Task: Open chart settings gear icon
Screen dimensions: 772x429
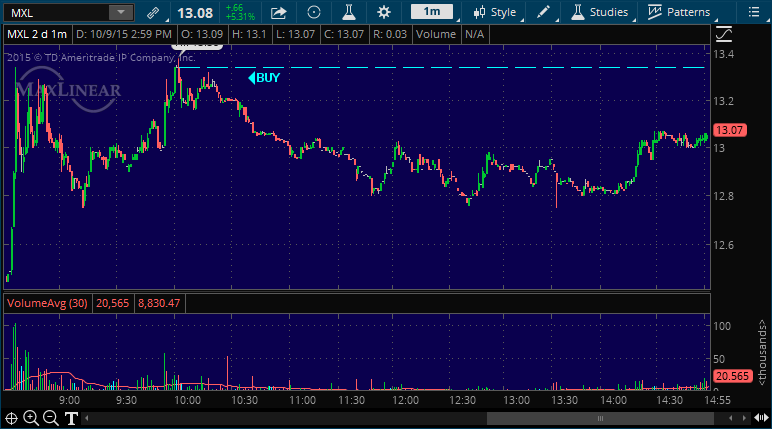Action: tap(384, 13)
